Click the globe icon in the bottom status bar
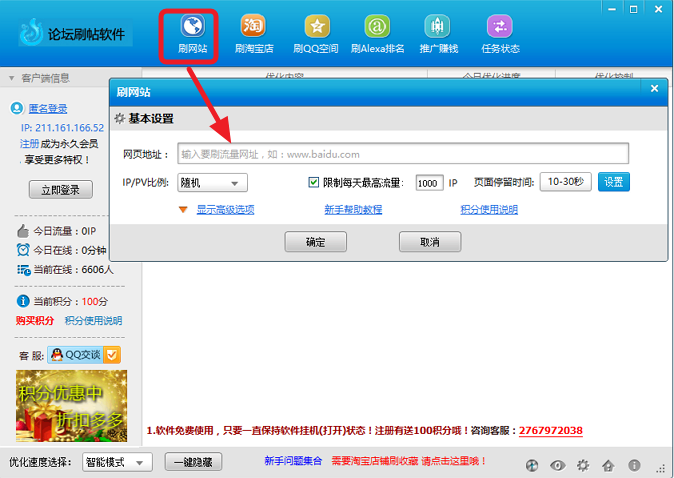Screen dimensions: 674x478 click(532, 465)
